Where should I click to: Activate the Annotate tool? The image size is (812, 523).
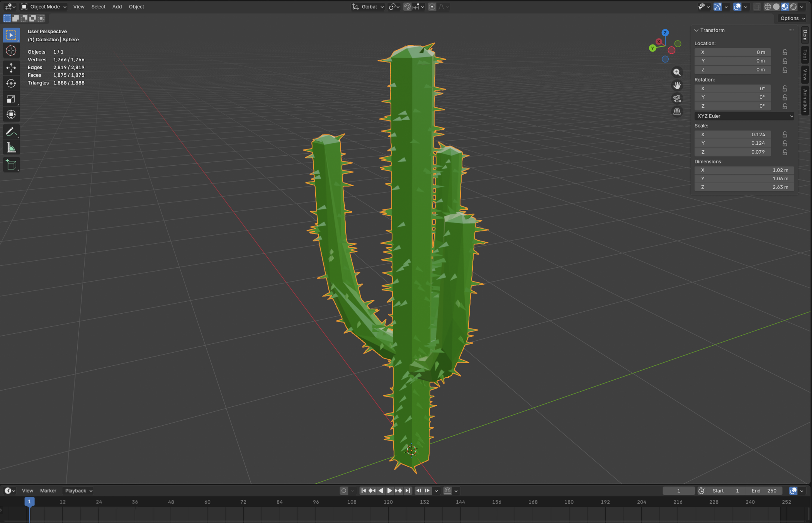coord(11,132)
